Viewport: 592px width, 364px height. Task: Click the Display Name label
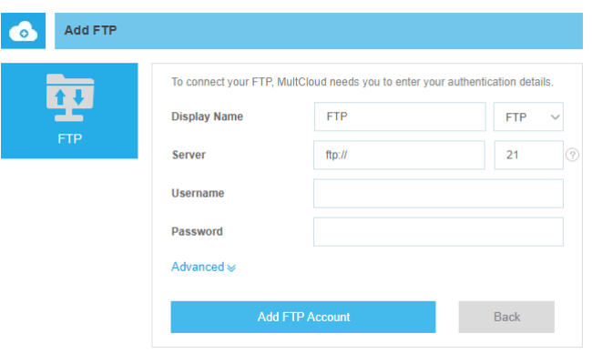[208, 116]
